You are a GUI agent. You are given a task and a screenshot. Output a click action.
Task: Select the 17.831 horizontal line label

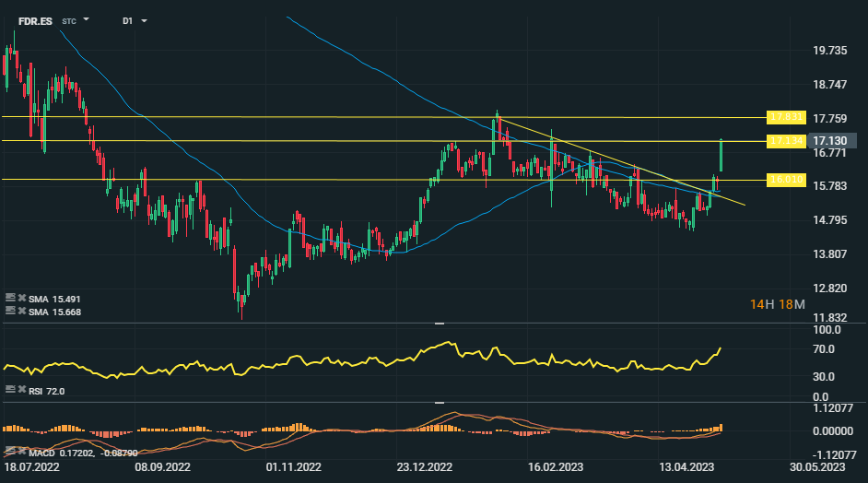coord(786,117)
